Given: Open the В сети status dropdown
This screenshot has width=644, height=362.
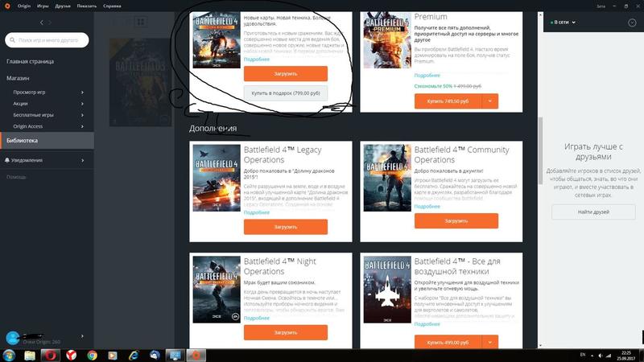Looking at the screenshot, I should pyautogui.click(x=563, y=23).
